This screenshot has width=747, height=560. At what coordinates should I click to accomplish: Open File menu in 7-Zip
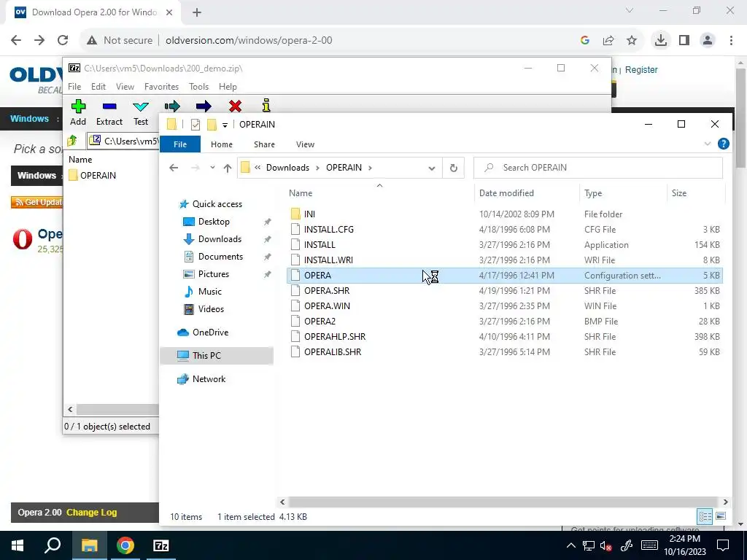coord(74,87)
